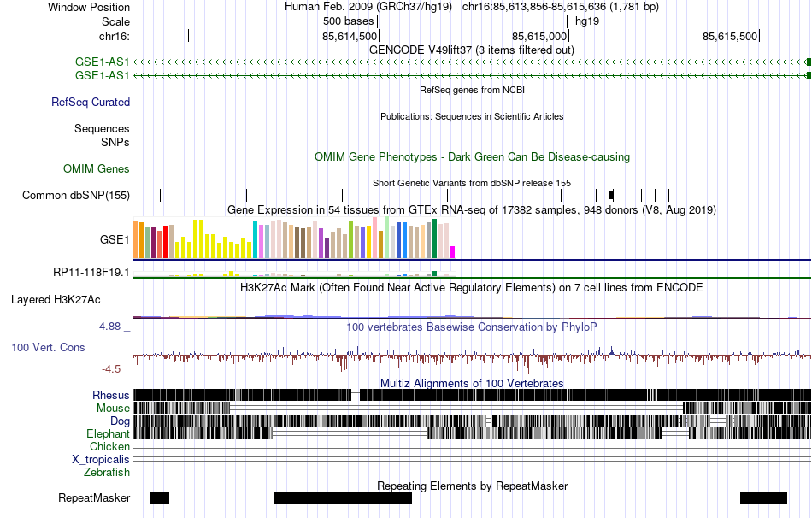Screen dimensions: 812x518
Task: Click the 85,614,500 ruler coordinate
Action: tap(350, 36)
